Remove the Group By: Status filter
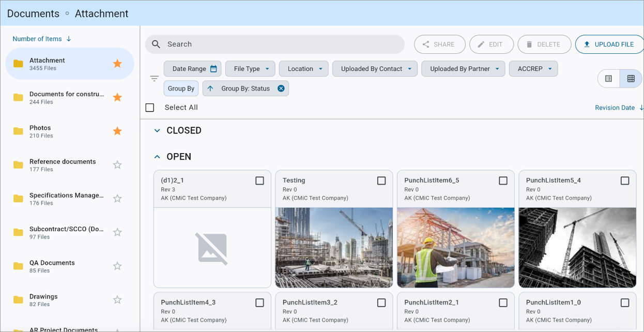Screen dimensions: 644x332 point(281,88)
